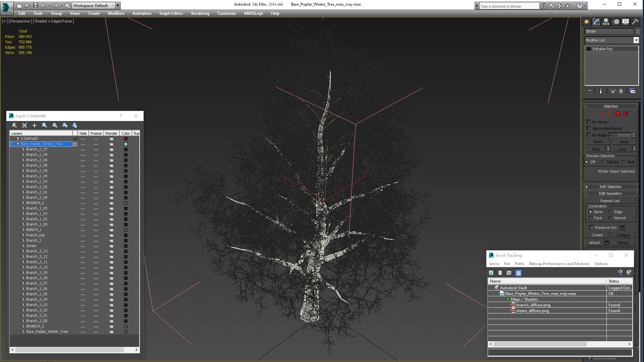Click the Shrink button
This screenshot has height=362, width=644.
(598, 142)
